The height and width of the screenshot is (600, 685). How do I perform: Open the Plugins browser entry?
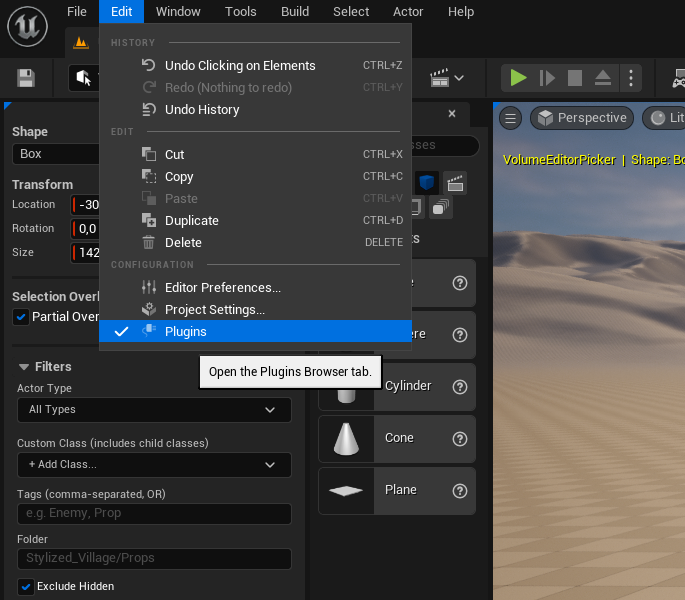(x=256, y=331)
